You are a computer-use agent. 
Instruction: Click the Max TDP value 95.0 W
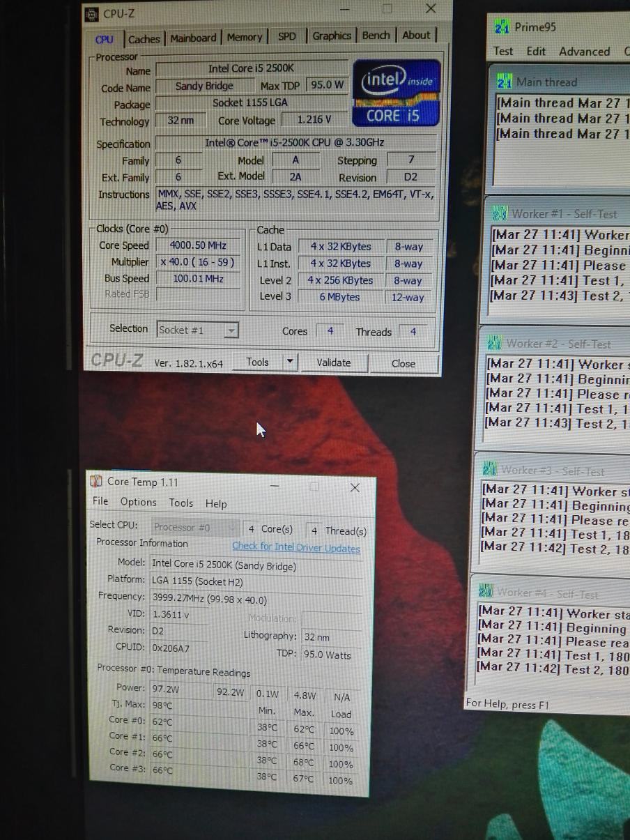tap(327, 84)
